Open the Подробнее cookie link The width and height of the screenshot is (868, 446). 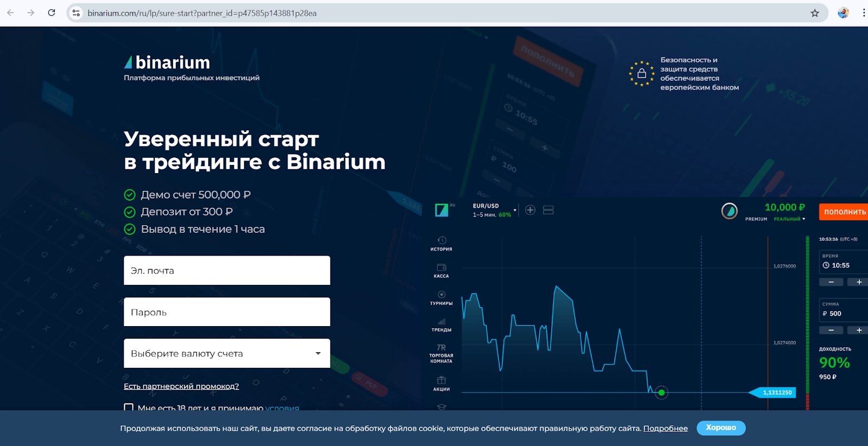click(666, 428)
